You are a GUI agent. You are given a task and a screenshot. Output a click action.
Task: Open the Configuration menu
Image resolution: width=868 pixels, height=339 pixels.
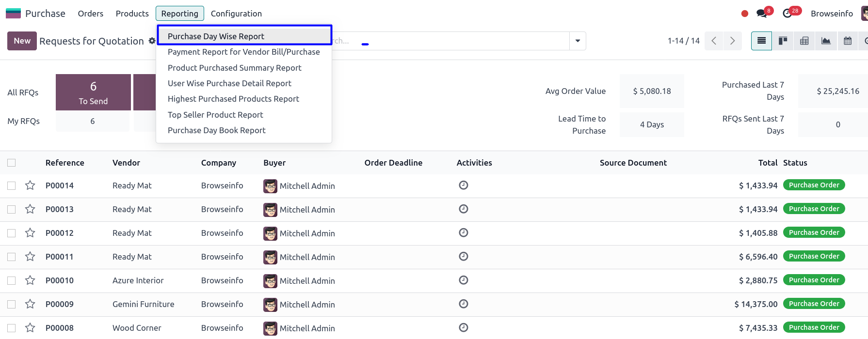tap(236, 14)
